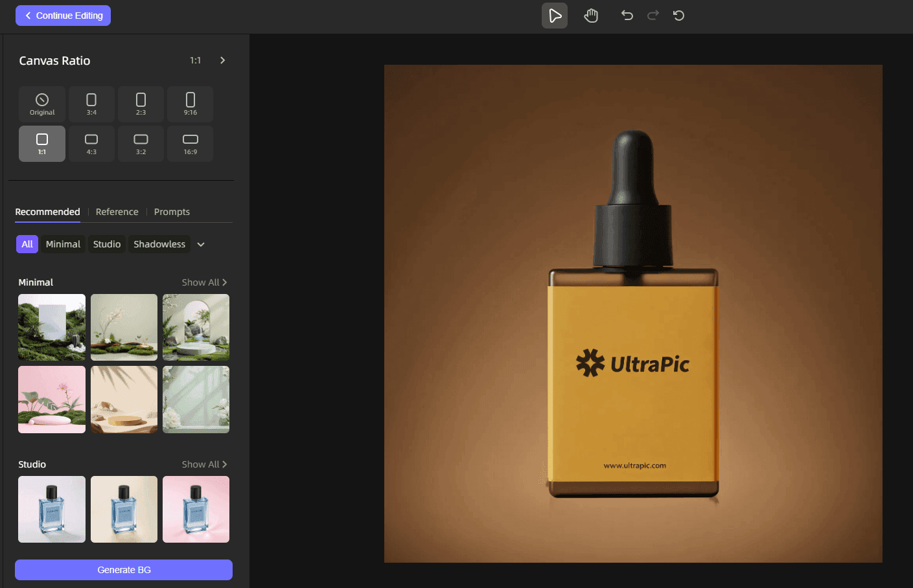The image size is (913, 588).
Task: Choose the 9:16 canvas ratio
Action: 190,104
